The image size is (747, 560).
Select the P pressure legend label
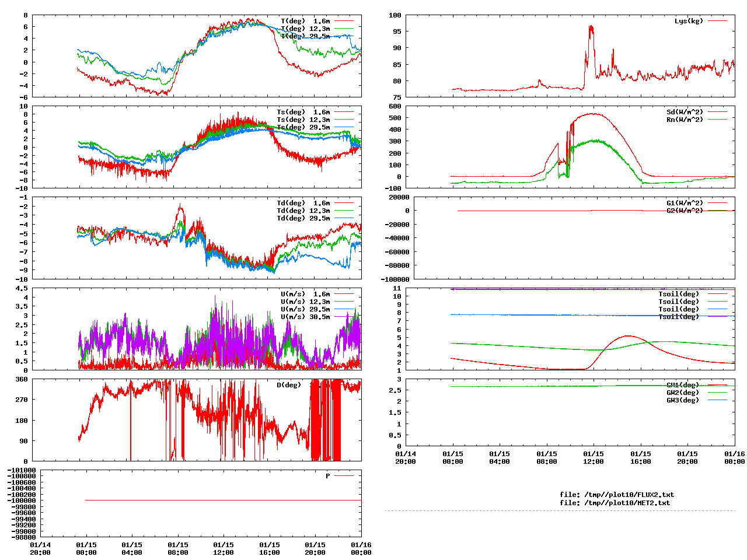coord(328,476)
